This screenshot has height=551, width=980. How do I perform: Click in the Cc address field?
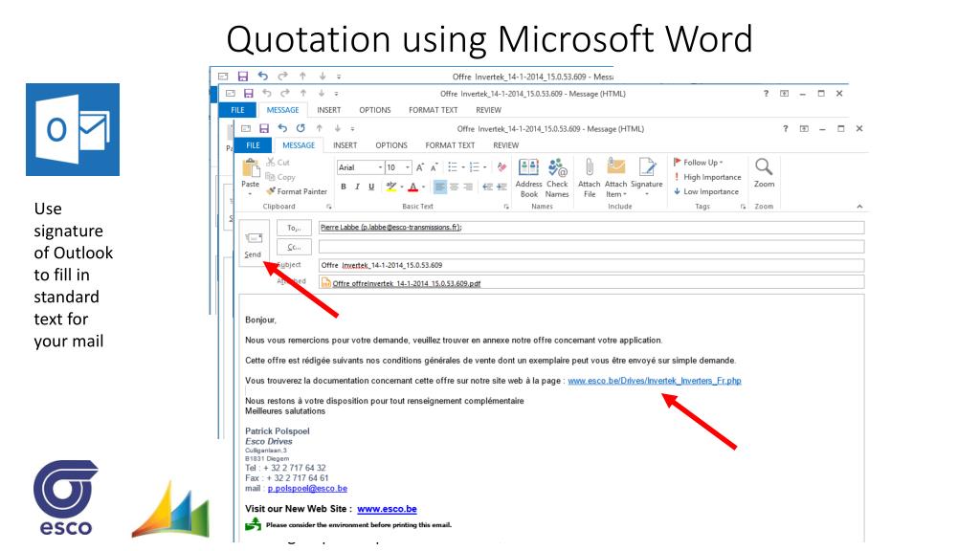click(x=591, y=247)
